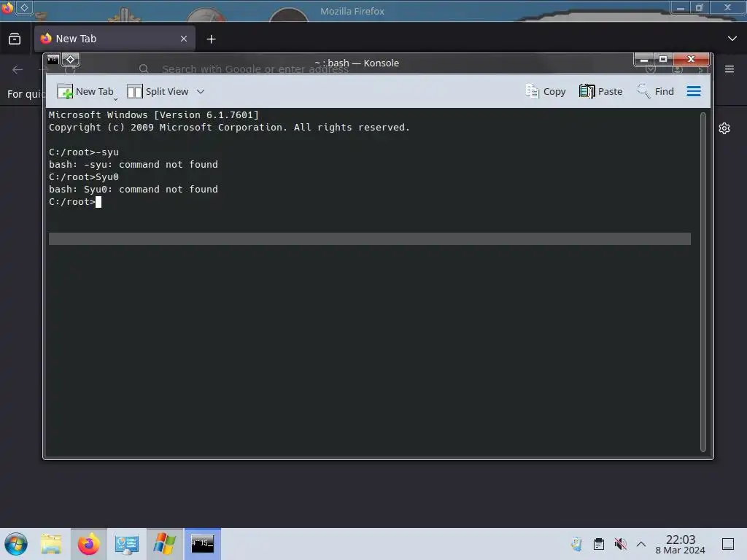Open Firefox list all tabs dropdown
The height and width of the screenshot is (560, 747).
[732, 39]
